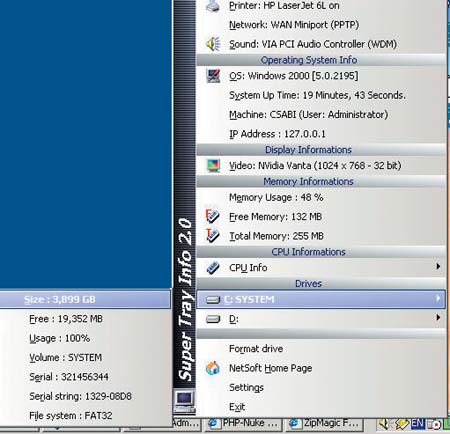Click the Total Memory icon
Image resolution: width=450 pixels, height=434 pixels.
[x=212, y=235]
